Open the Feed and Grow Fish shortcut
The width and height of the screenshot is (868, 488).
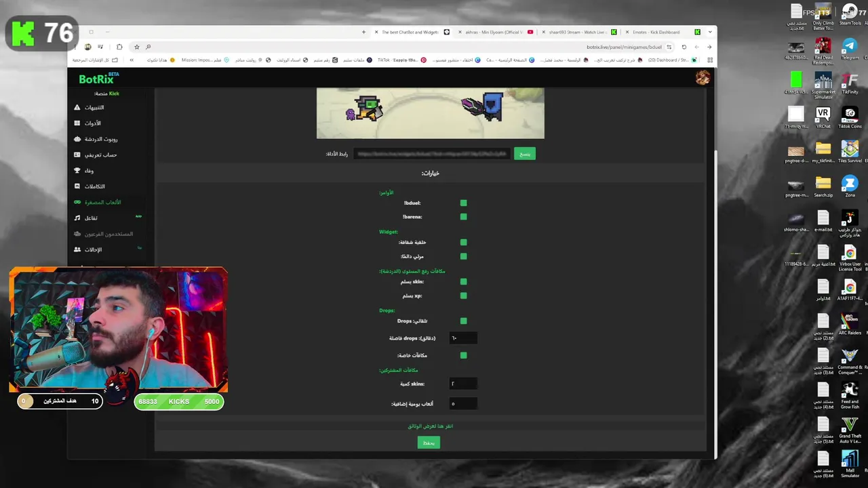click(850, 395)
